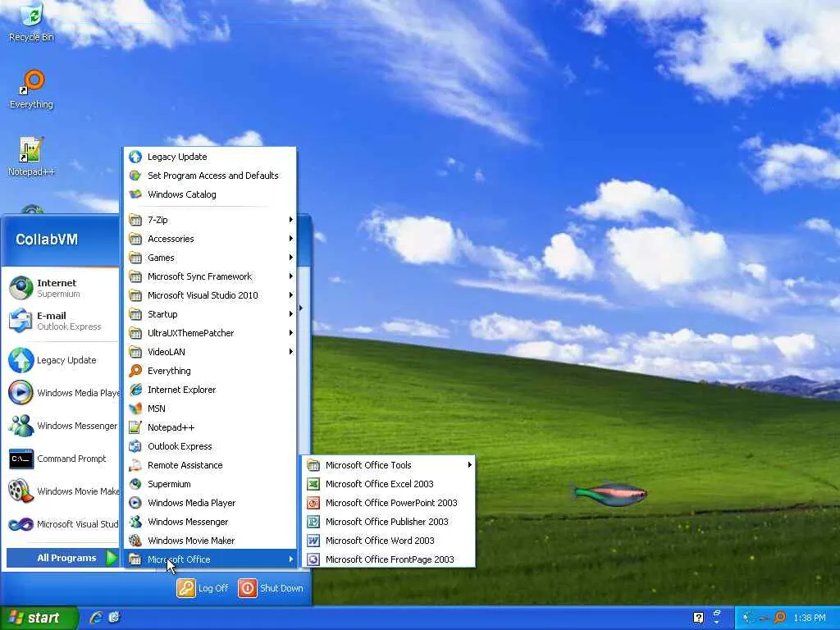Open the Notepad++ desktop shortcut
This screenshot has width=840, height=630.
click(x=32, y=157)
